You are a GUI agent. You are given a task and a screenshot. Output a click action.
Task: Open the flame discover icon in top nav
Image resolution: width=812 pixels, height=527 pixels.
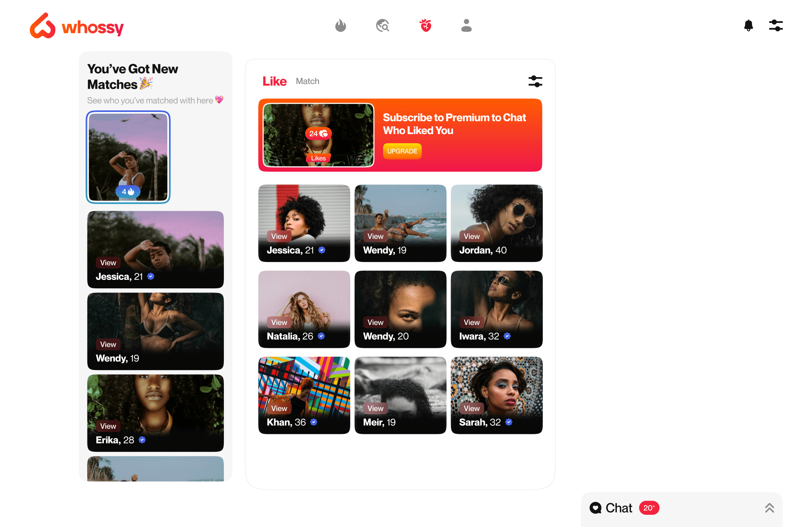click(x=340, y=26)
